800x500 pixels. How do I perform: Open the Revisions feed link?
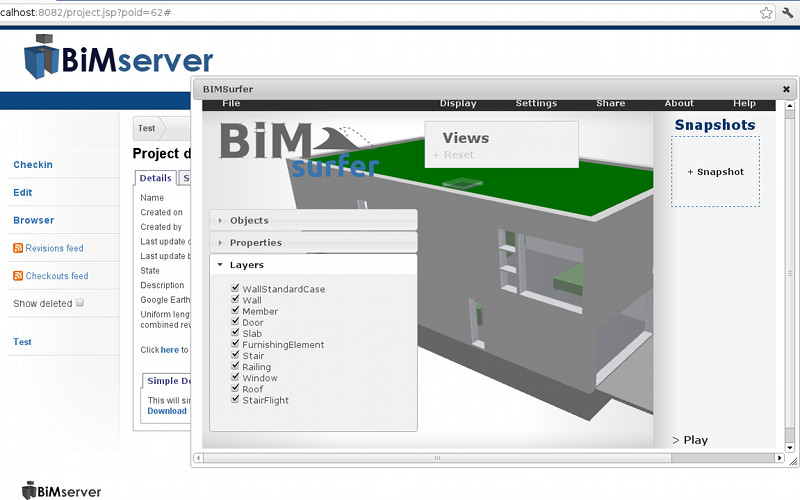click(x=54, y=248)
